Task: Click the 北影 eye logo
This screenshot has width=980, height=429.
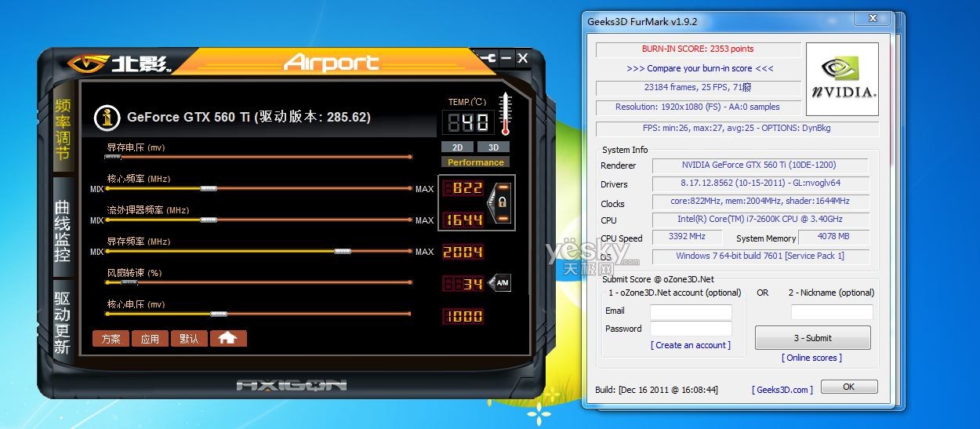Action: click(87, 64)
